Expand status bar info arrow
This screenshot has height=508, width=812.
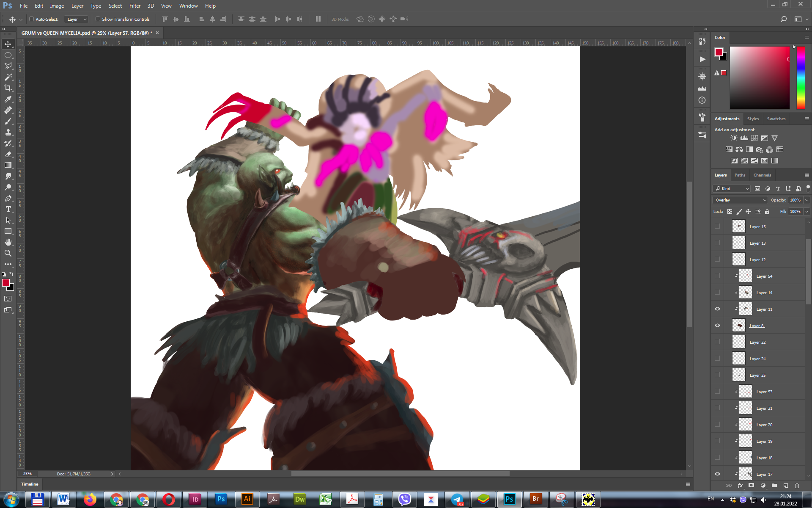coord(112,474)
